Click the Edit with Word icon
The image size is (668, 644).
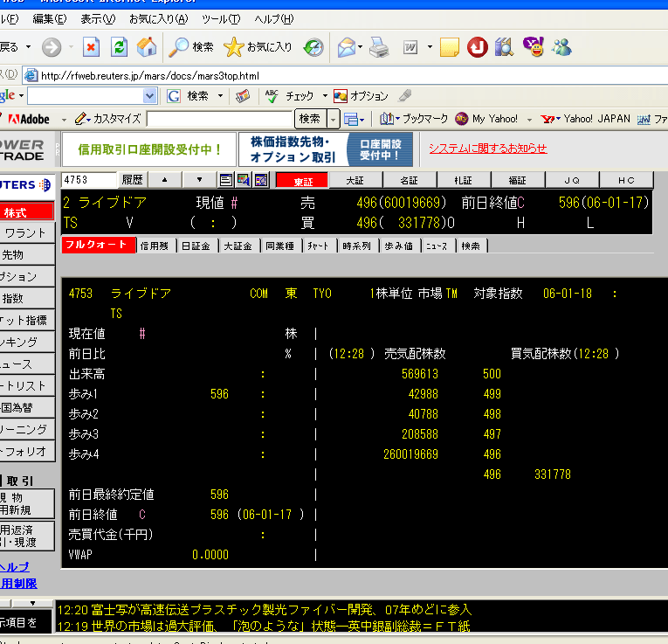(410, 47)
